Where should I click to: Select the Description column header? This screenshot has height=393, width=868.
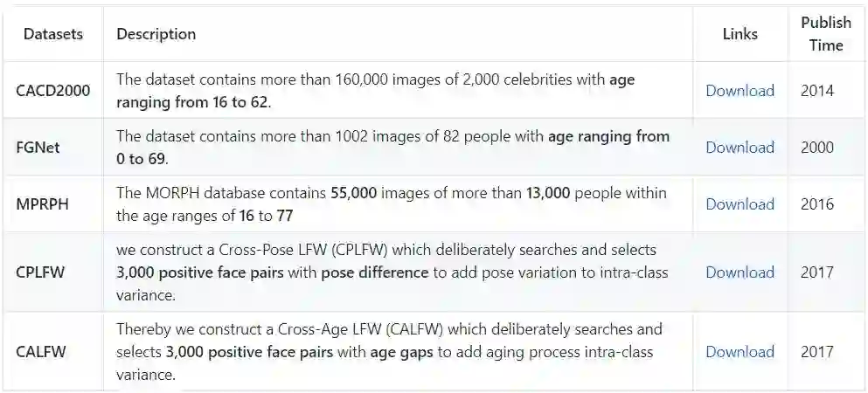tap(156, 34)
